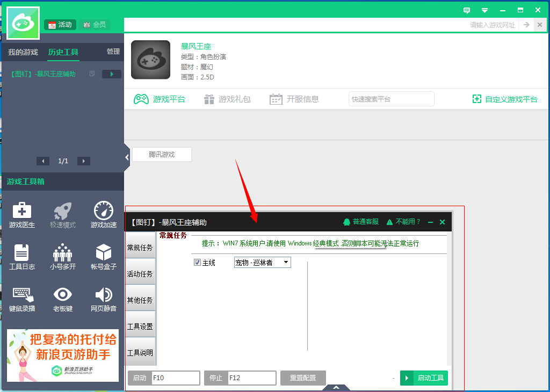Expand the panel with the bottom up-chevron
This screenshot has width=550, height=392.
pos(336,388)
